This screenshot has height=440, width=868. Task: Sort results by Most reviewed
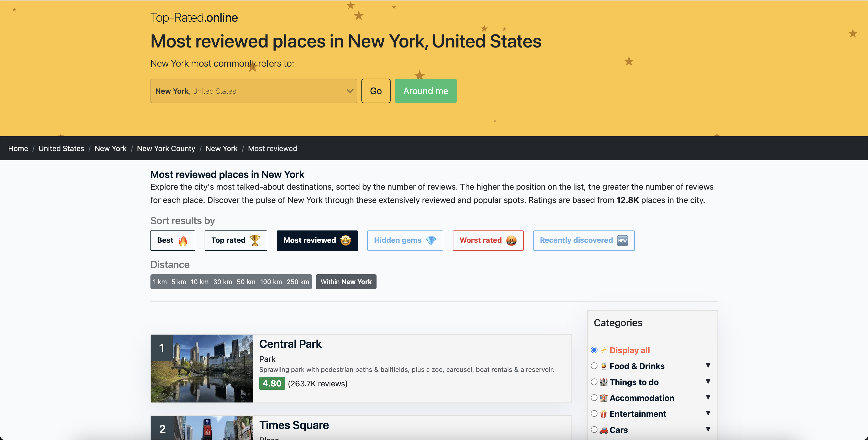click(x=317, y=240)
